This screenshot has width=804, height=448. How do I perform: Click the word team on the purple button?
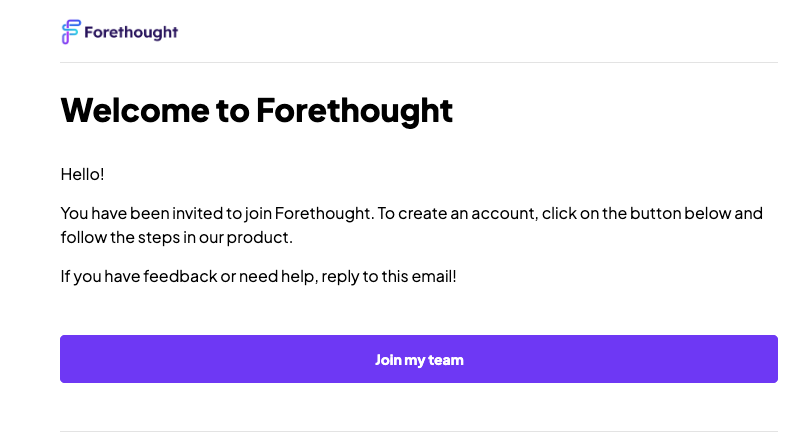(446, 360)
